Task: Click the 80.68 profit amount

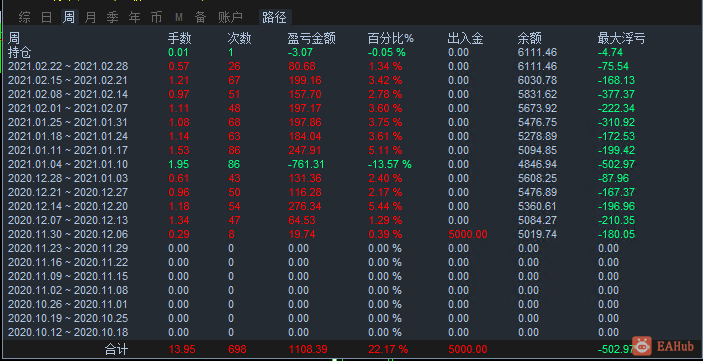Action: [301, 66]
